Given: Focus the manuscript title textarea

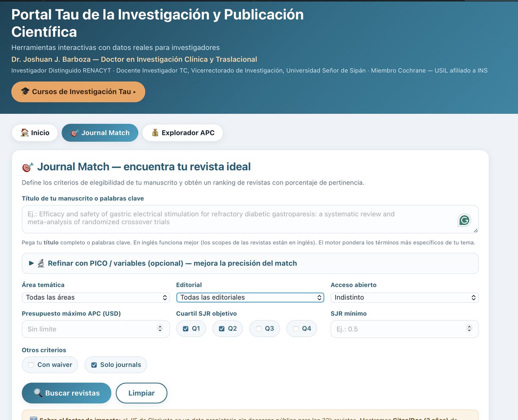Looking at the screenshot, I should (x=250, y=219).
